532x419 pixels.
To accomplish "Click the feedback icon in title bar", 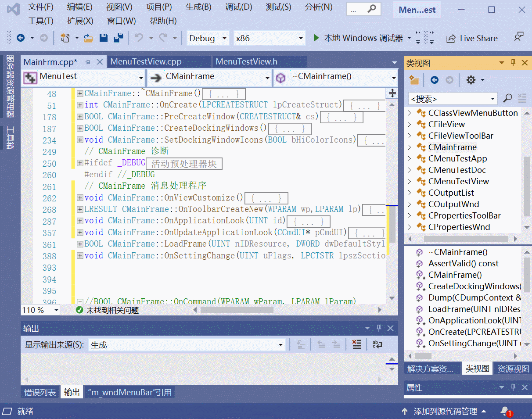I will 519,37.
